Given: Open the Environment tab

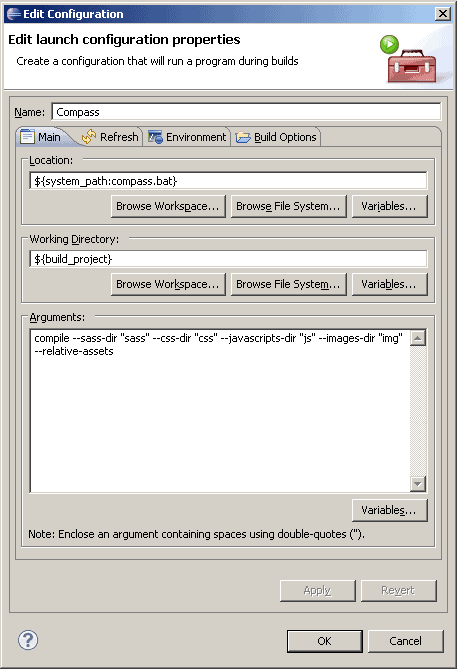Looking at the screenshot, I should click(187, 137).
